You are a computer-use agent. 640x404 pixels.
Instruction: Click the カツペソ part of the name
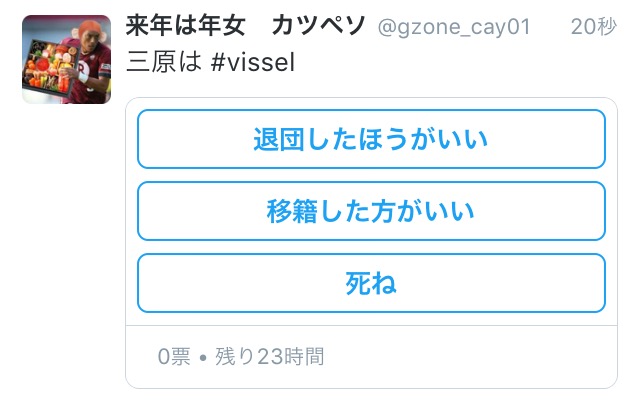[x=318, y=26]
